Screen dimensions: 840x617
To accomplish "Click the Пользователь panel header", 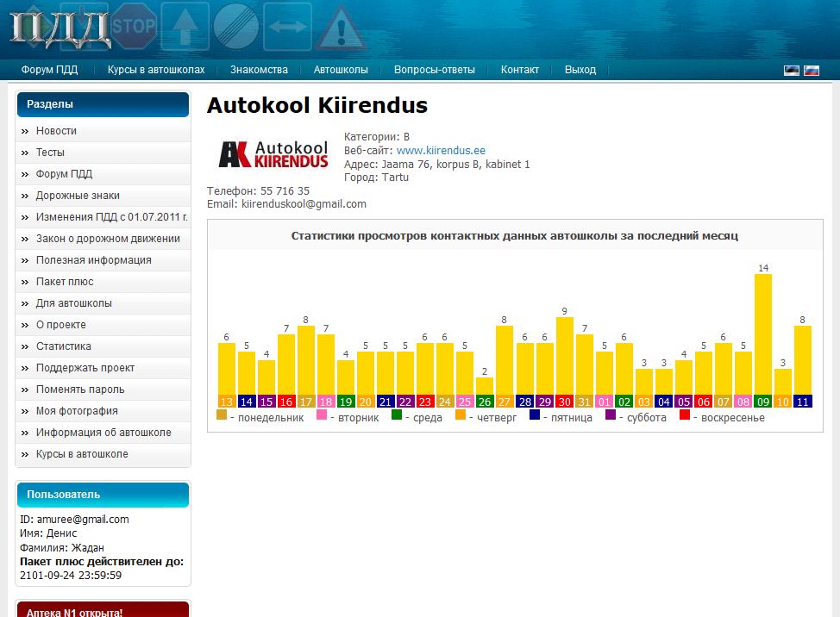I will [x=103, y=495].
